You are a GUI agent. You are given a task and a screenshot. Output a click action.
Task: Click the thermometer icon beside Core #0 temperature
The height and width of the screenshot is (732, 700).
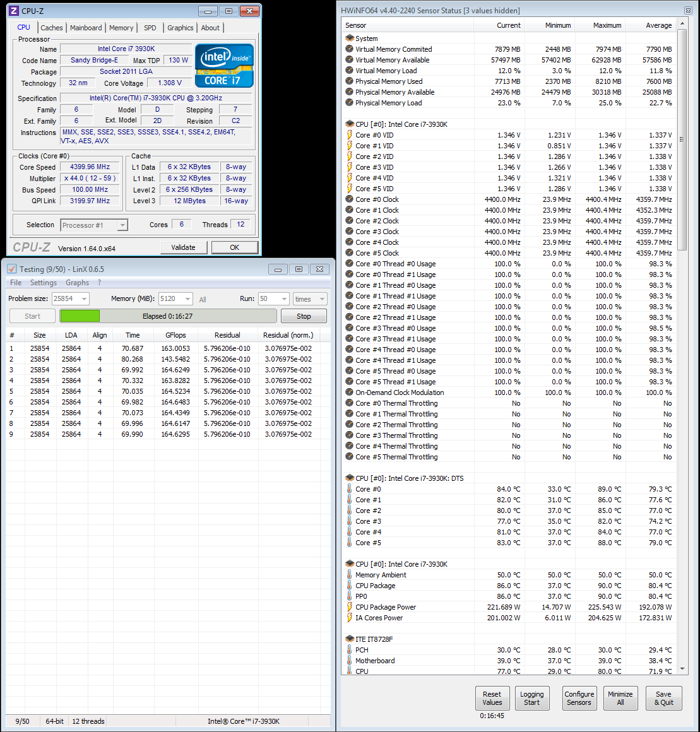click(x=349, y=489)
